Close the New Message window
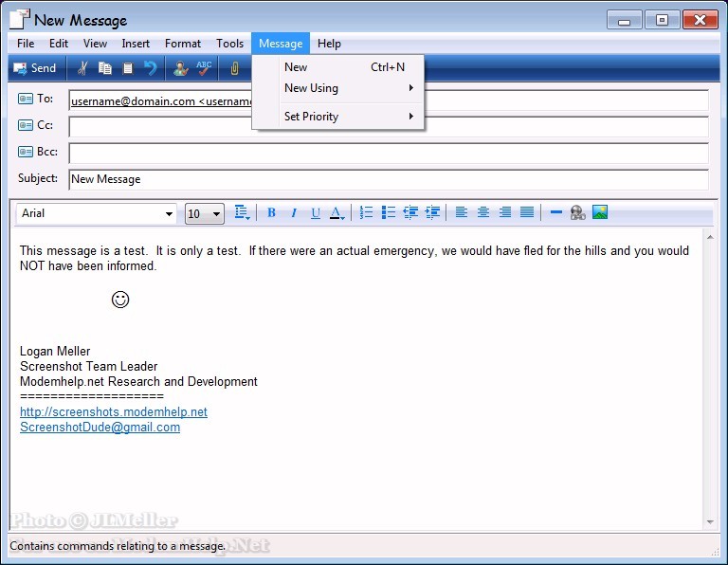 [x=701, y=20]
